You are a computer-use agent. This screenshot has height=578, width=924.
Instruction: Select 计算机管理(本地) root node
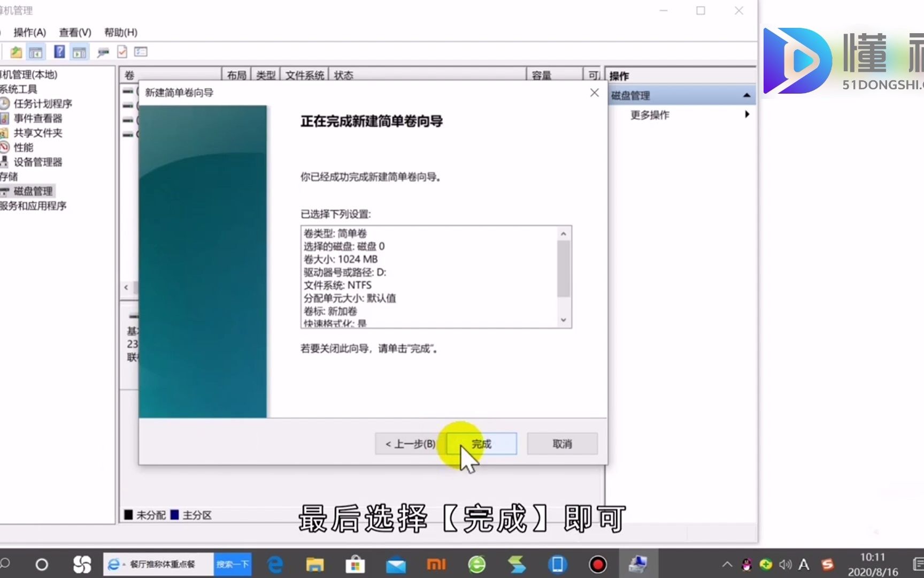coord(29,74)
